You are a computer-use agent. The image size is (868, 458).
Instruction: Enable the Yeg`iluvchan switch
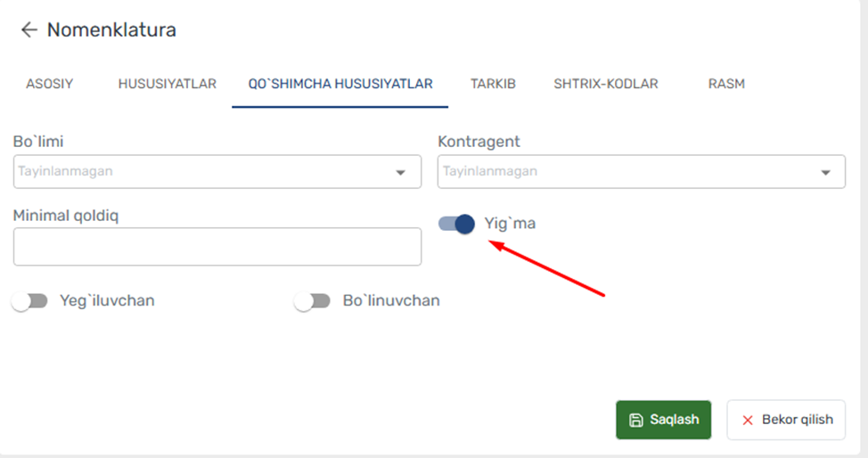[30, 301]
